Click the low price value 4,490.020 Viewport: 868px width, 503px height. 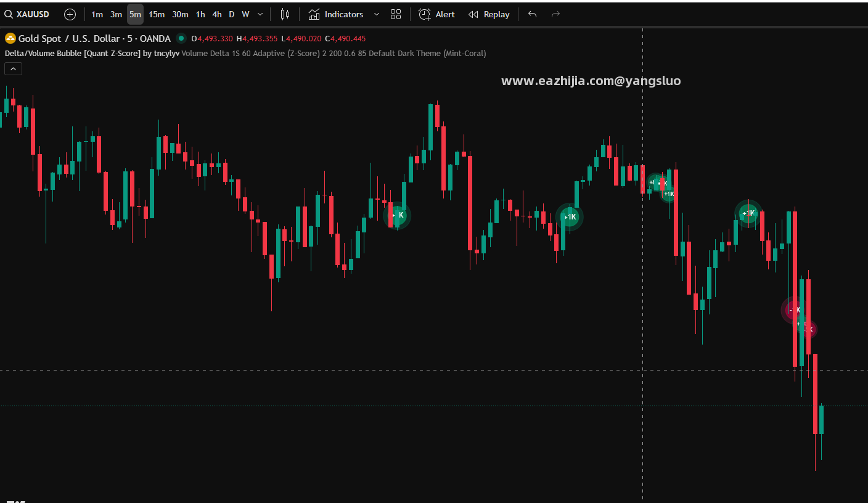coord(303,38)
